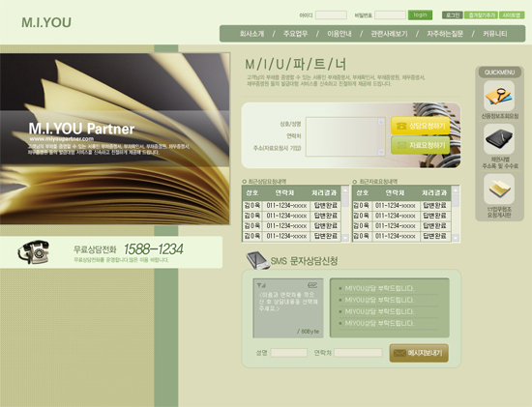Open the magnifier credit info quickmenu icon
The image size is (532, 407).
[498, 96]
